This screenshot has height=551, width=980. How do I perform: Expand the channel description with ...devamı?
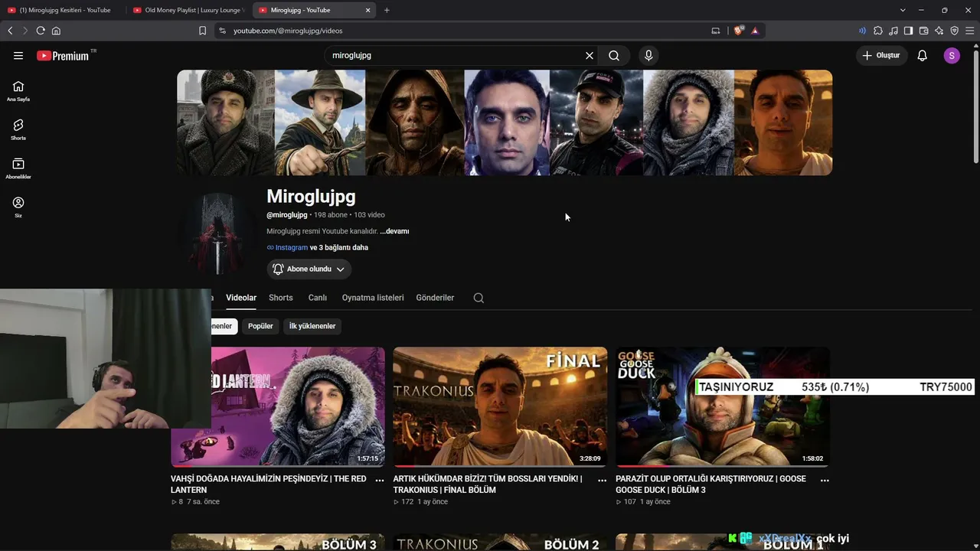click(394, 231)
